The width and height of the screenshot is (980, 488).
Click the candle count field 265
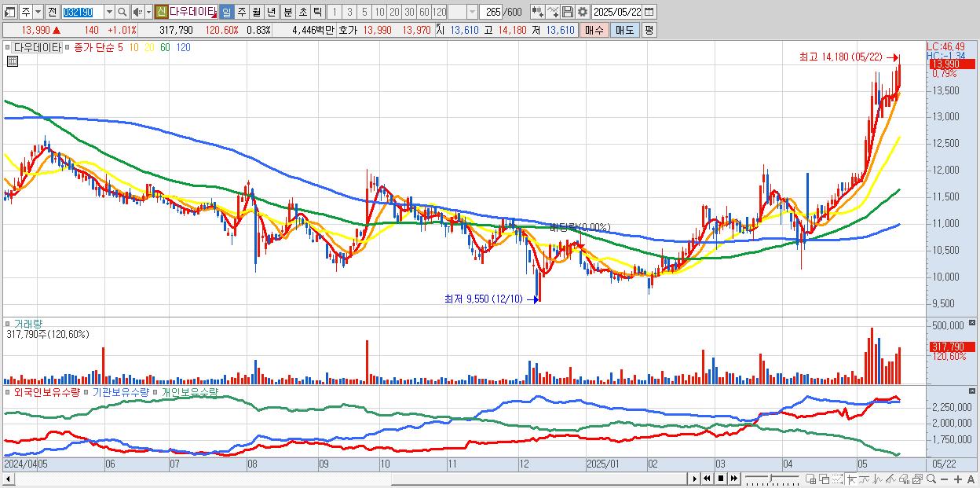pos(490,12)
